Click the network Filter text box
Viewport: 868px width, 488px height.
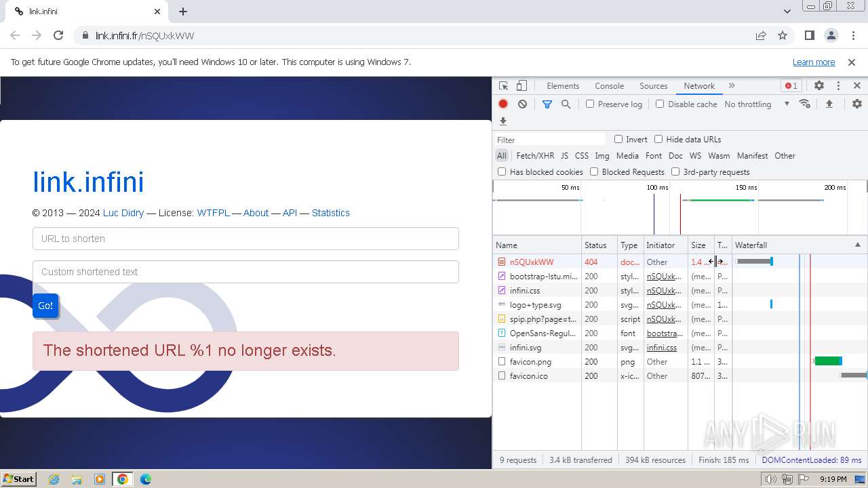click(550, 140)
